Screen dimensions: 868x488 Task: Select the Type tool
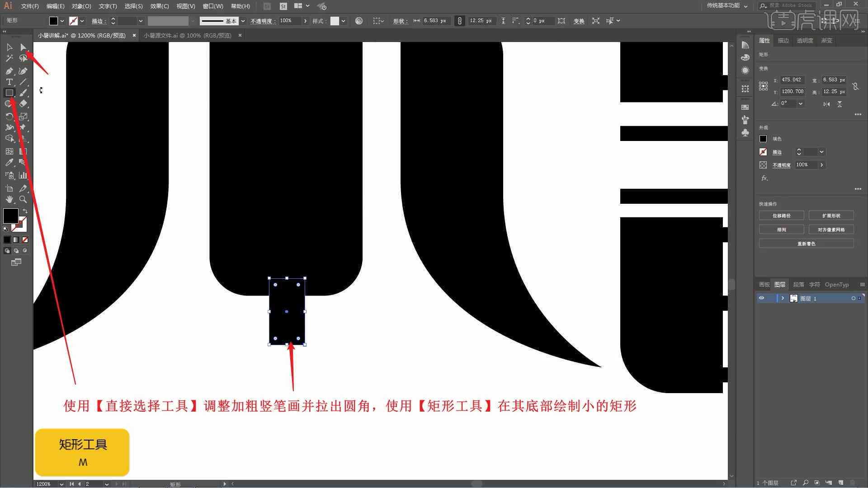click(9, 82)
